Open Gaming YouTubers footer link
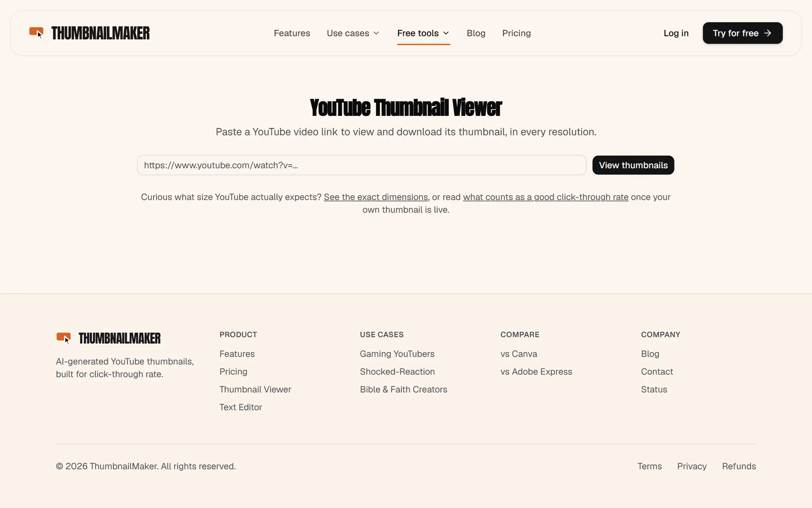The image size is (812, 508). click(x=397, y=354)
